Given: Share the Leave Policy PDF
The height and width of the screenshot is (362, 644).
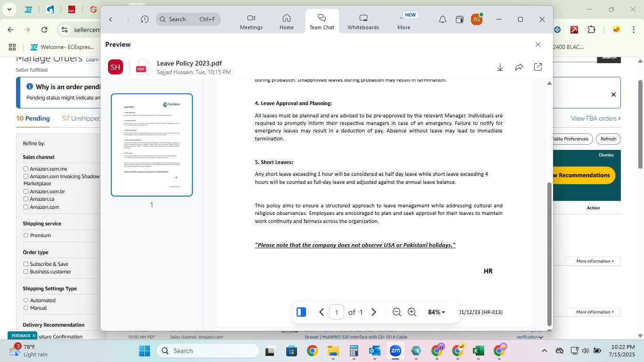Looking at the screenshot, I should (x=519, y=67).
